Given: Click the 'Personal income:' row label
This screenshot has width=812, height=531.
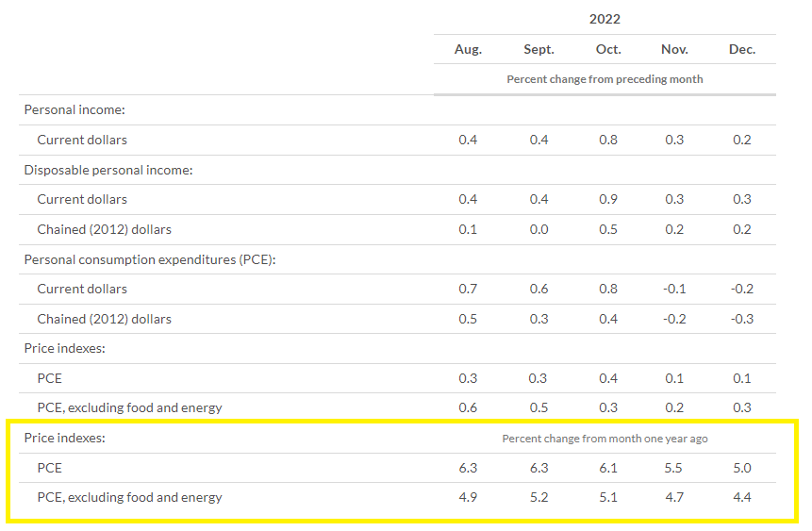Looking at the screenshot, I should coord(75,109).
